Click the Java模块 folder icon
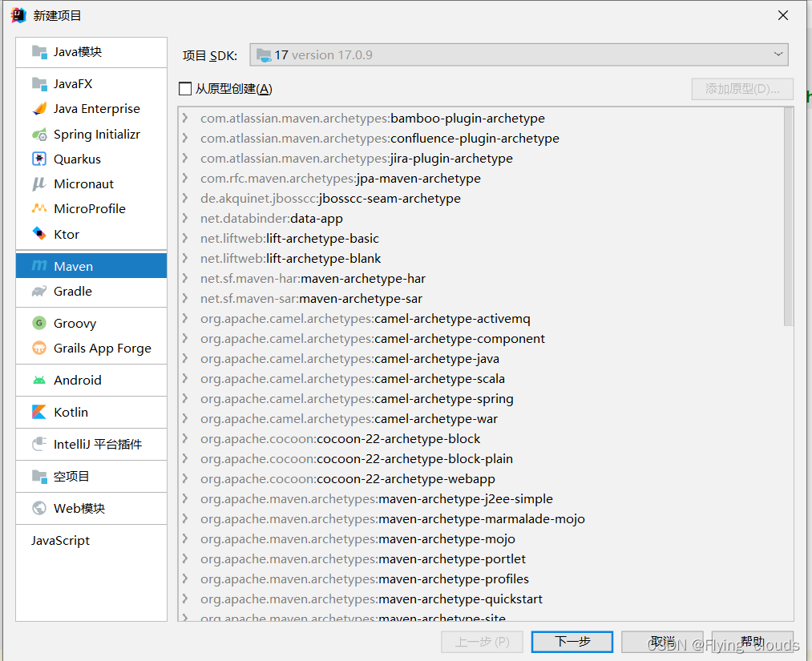 click(39, 52)
